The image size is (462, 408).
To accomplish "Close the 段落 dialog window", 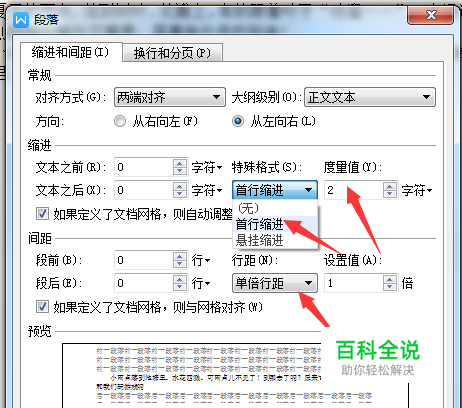I will [430, 15].
